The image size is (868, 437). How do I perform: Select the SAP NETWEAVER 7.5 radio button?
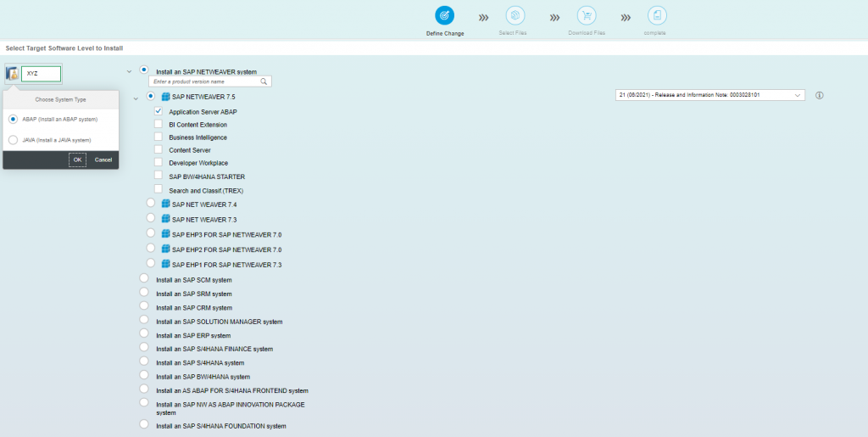coord(151,96)
